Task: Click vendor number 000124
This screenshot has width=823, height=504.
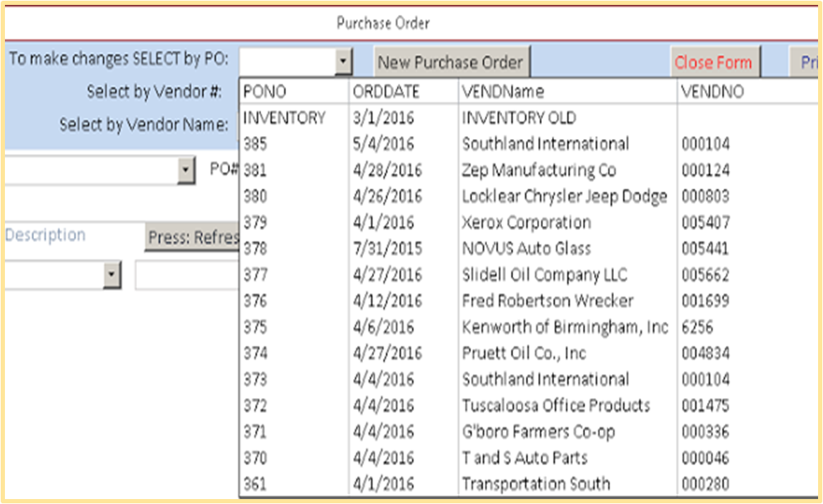Action: [x=706, y=170]
